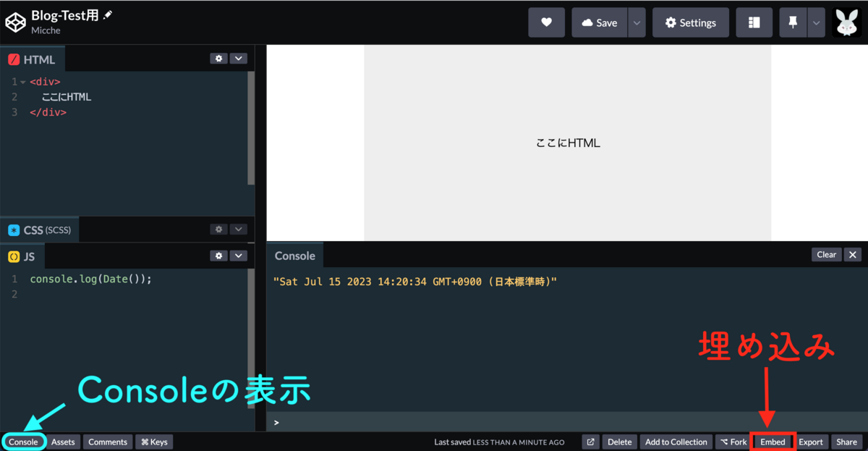This screenshot has height=451, width=868.
Task: Collapse the HTML editor with its chevron
Action: click(x=239, y=59)
